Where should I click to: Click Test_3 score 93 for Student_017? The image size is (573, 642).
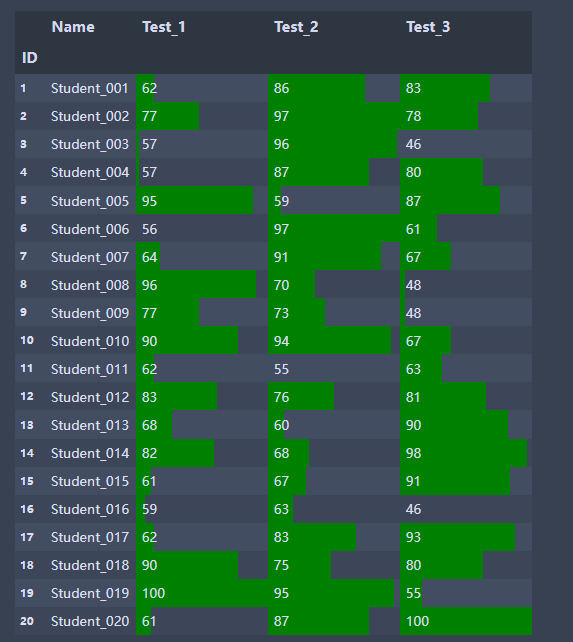click(x=466, y=537)
